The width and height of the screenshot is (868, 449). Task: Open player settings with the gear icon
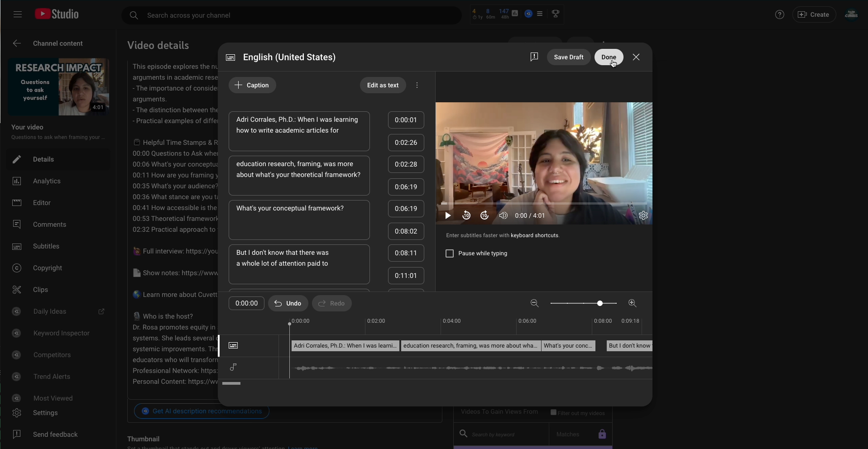(643, 215)
